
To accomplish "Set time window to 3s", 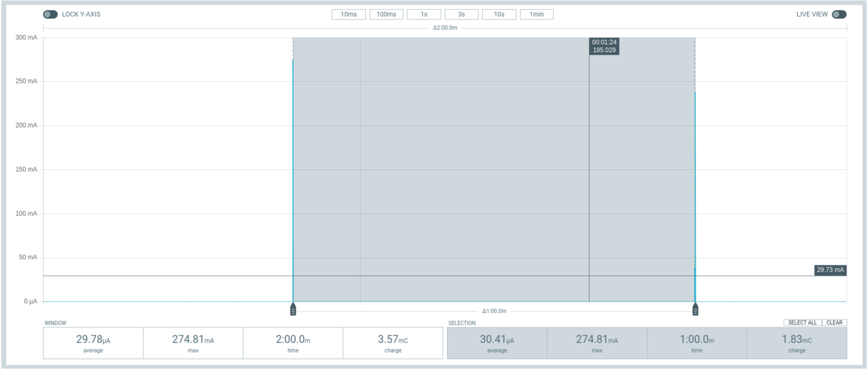I will pos(462,14).
